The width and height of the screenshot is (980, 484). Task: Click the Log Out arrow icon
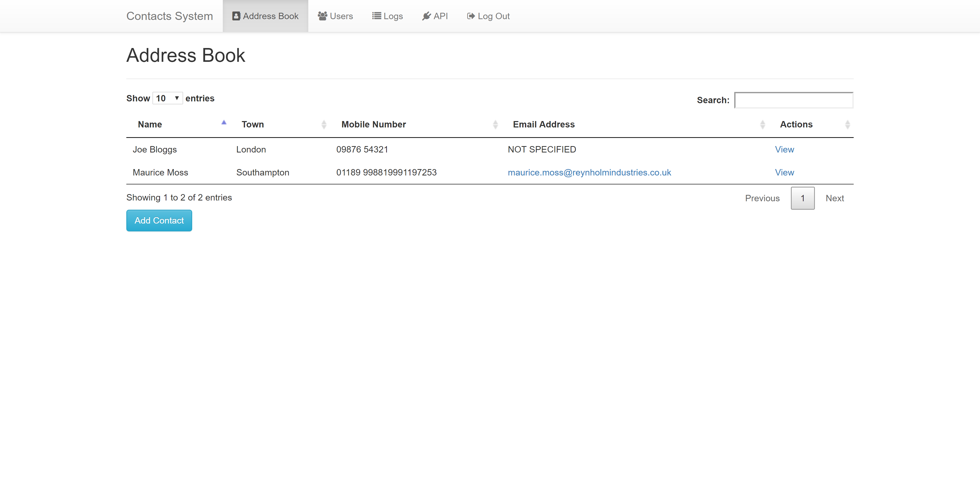(x=471, y=16)
